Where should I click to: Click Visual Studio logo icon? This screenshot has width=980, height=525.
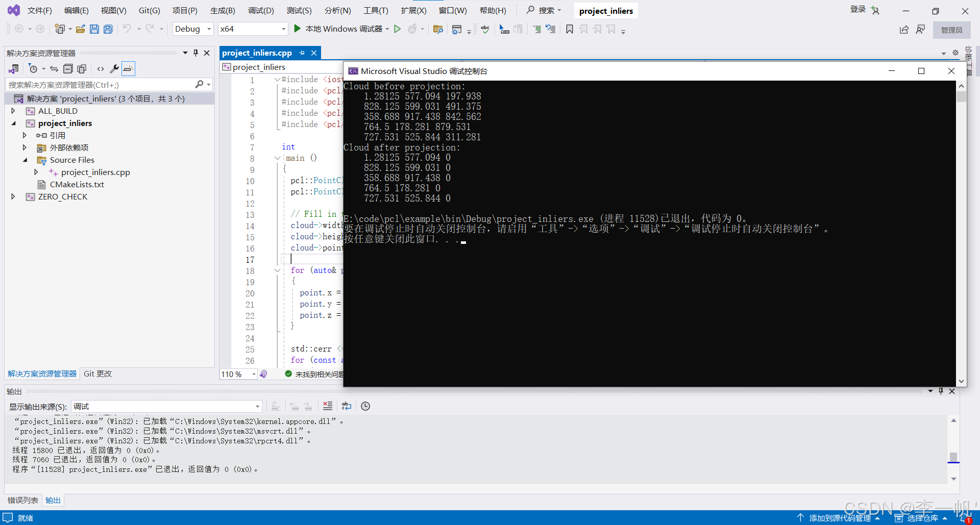14,10
